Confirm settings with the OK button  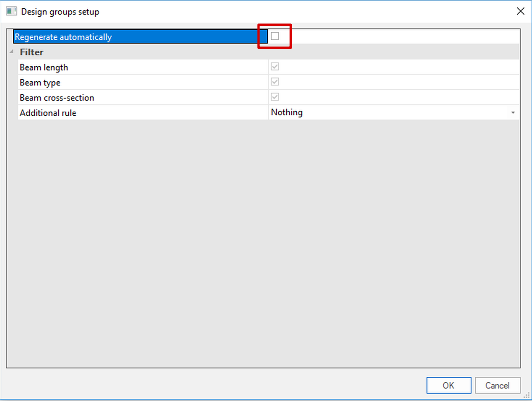click(448, 385)
